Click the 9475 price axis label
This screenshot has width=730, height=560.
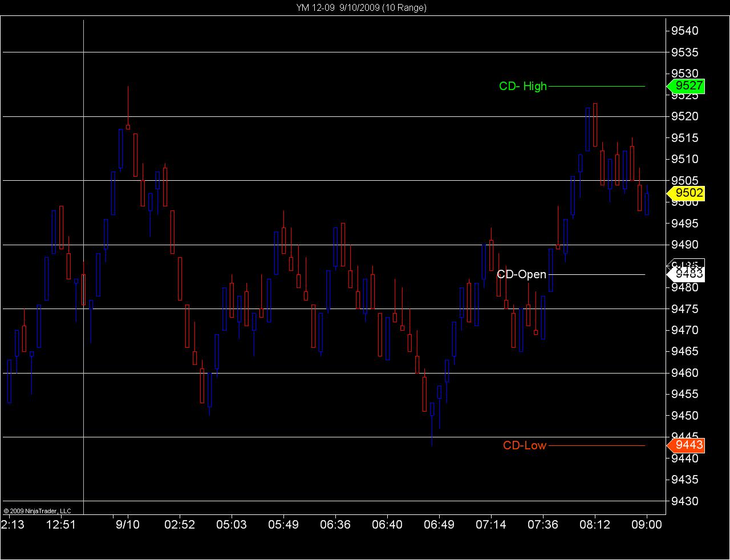pos(685,309)
